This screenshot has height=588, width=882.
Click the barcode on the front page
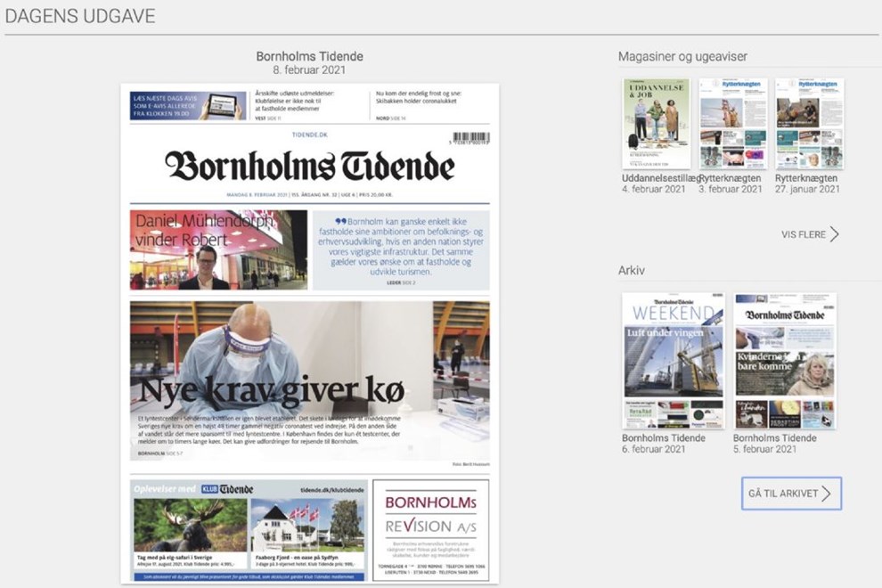click(x=470, y=138)
